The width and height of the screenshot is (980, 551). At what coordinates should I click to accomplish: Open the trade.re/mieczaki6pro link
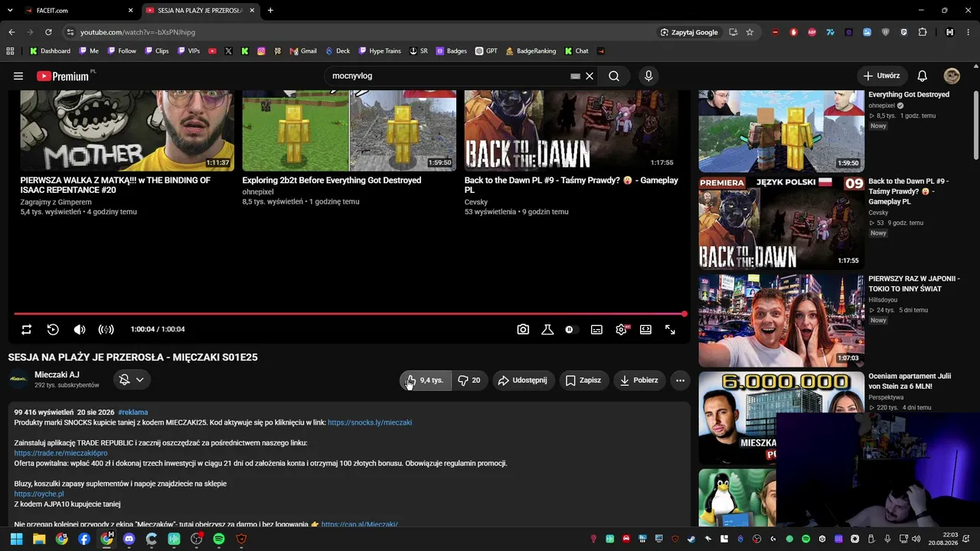coord(60,453)
